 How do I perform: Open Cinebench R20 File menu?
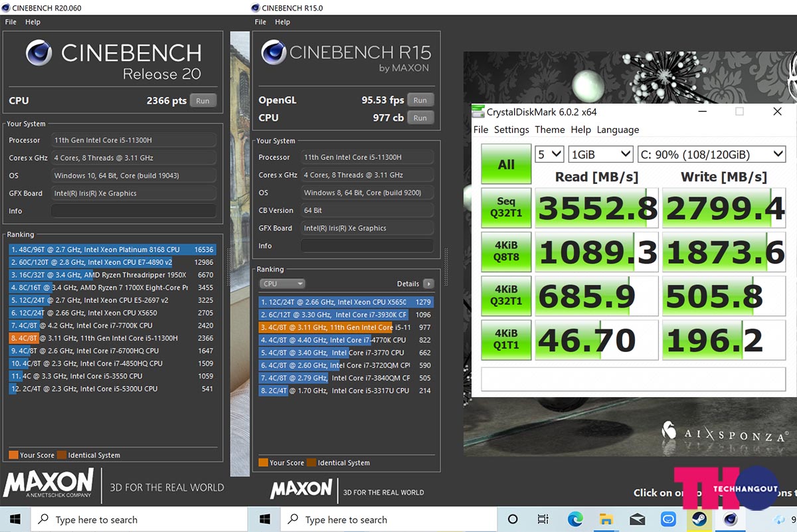coord(11,22)
